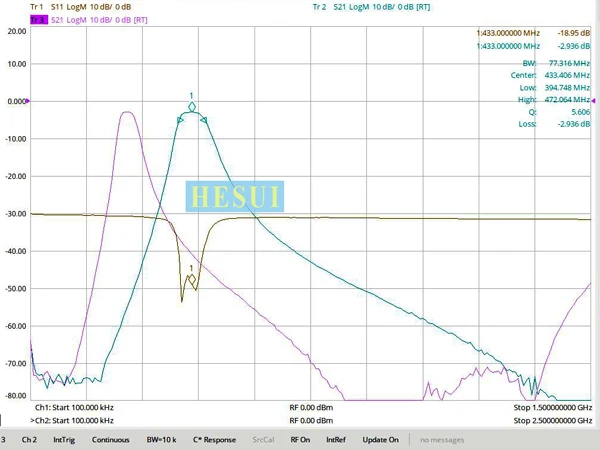Click greyed SrcCal status entry
The width and height of the screenshot is (600, 450).
coord(263,440)
